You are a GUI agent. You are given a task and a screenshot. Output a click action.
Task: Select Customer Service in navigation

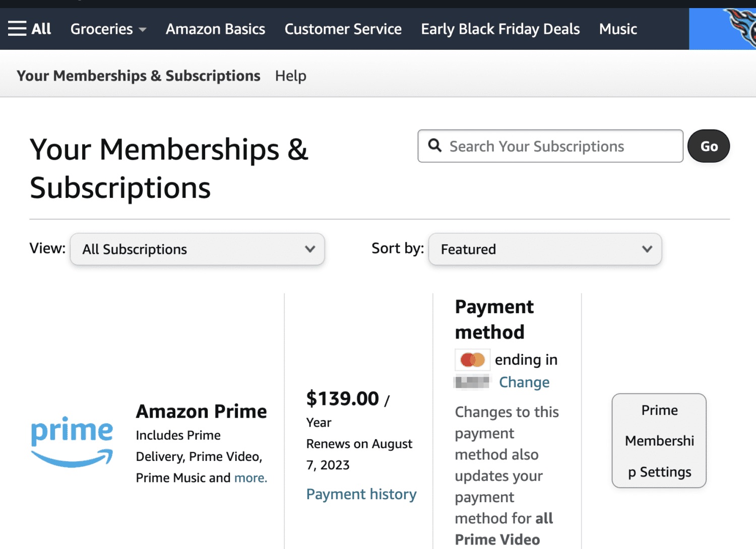(343, 29)
